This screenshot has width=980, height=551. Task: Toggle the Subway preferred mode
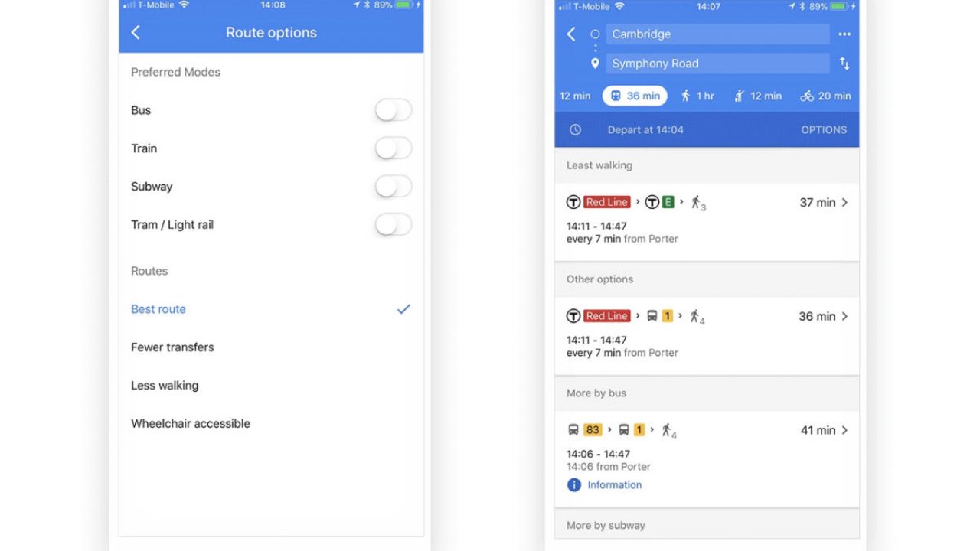(x=394, y=187)
